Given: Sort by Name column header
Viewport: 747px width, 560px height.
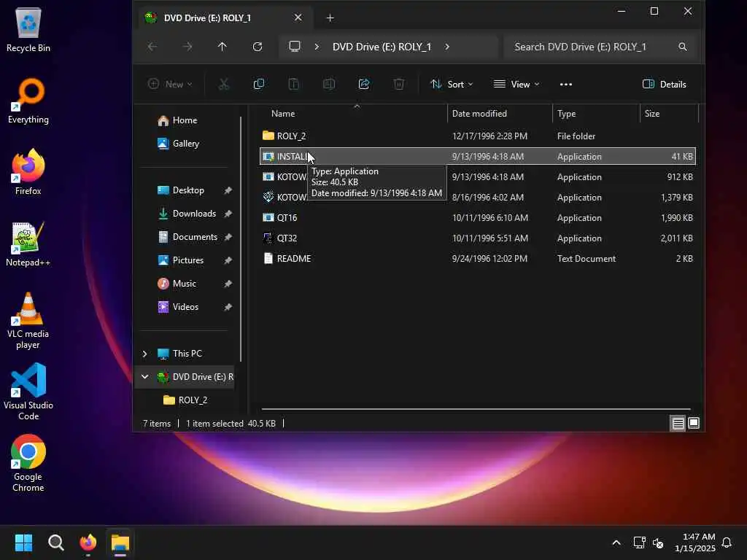Looking at the screenshot, I should pos(283,113).
